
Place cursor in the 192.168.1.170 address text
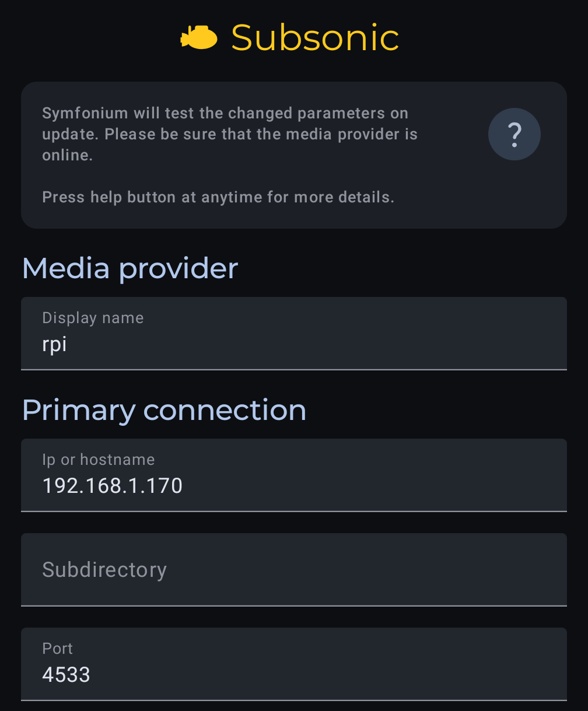click(113, 486)
